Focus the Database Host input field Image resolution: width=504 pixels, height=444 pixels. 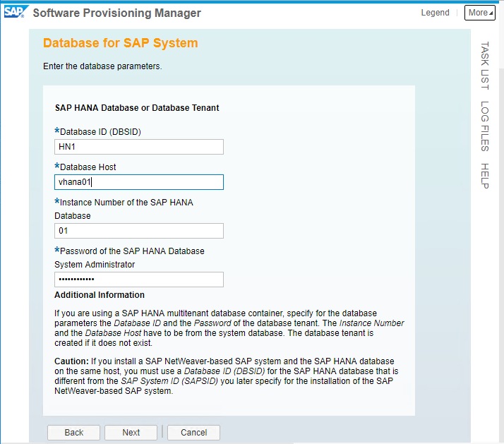pyautogui.click(x=139, y=182)
